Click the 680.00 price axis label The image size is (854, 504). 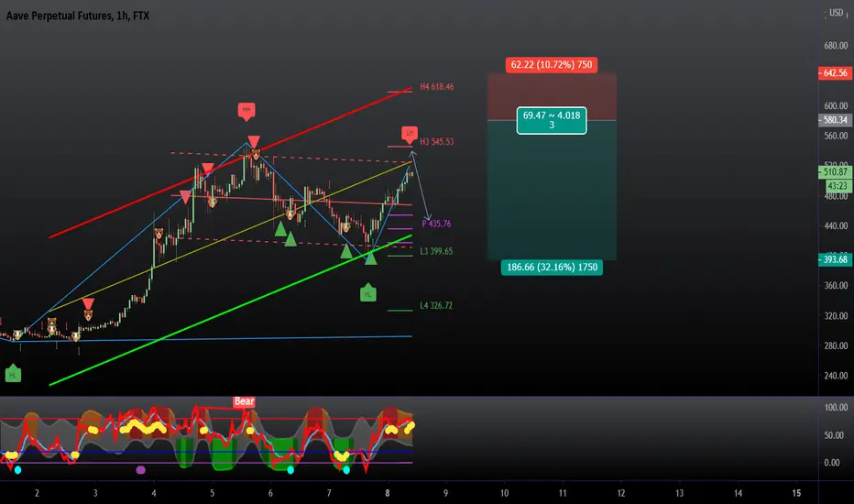[836, 46]
